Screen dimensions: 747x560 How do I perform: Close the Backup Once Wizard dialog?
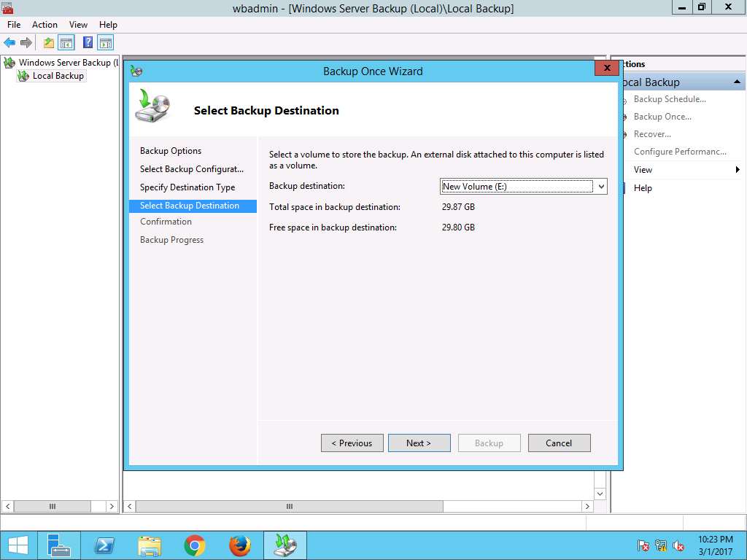coord(607,68)
